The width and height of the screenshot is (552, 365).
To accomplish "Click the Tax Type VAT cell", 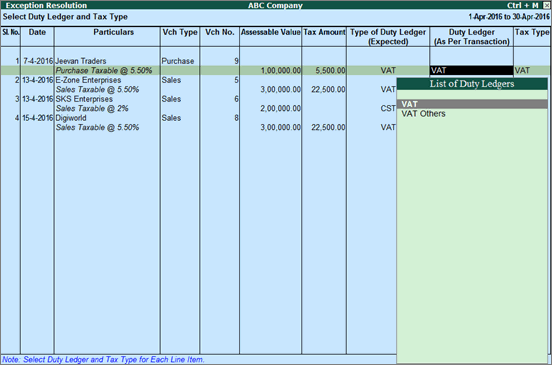I will pyautogui.click(x=522, y=70).
